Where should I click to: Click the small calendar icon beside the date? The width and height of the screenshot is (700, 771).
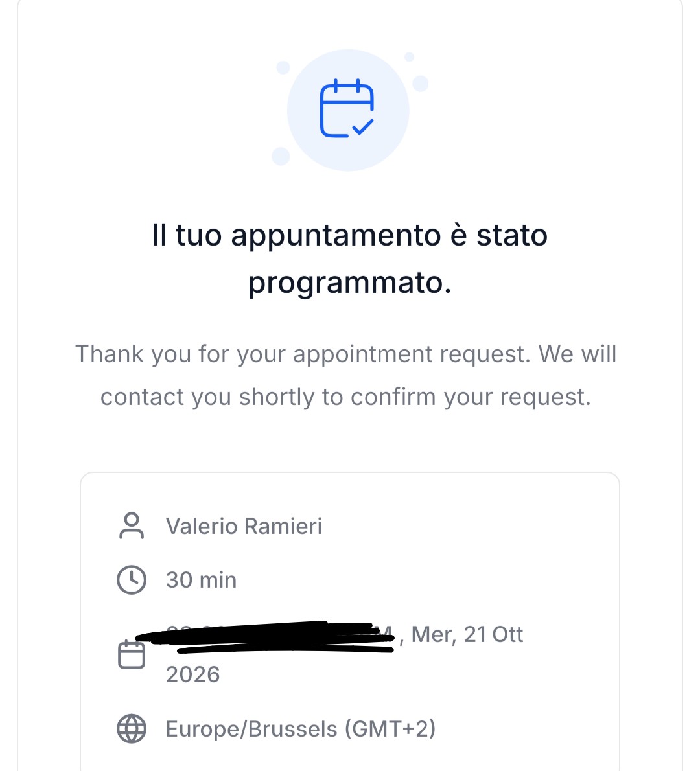(132, 654)
